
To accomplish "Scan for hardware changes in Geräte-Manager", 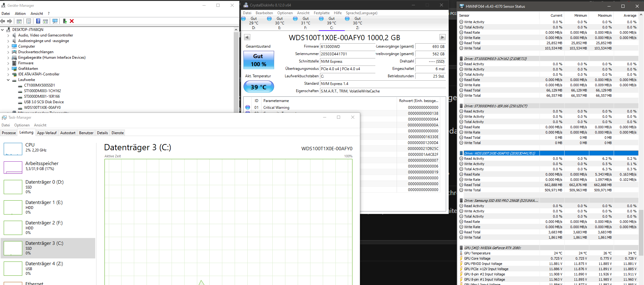I will click(55, 21).
